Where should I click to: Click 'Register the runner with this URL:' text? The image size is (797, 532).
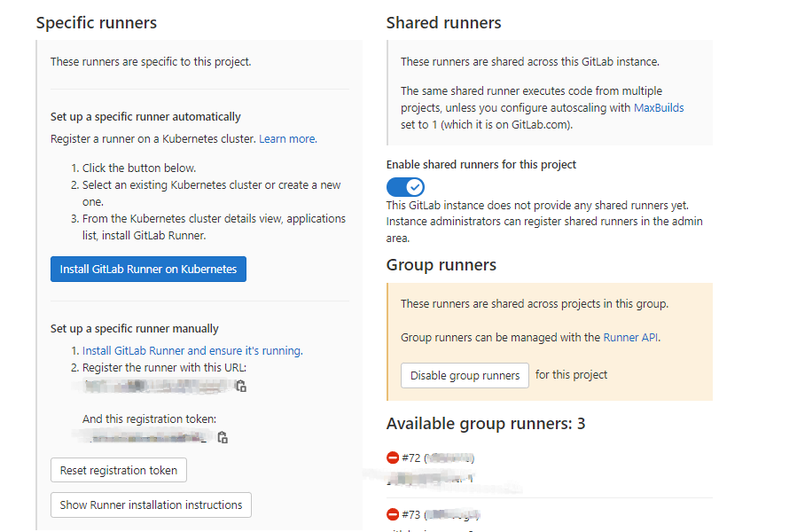[x=164, y=367]
